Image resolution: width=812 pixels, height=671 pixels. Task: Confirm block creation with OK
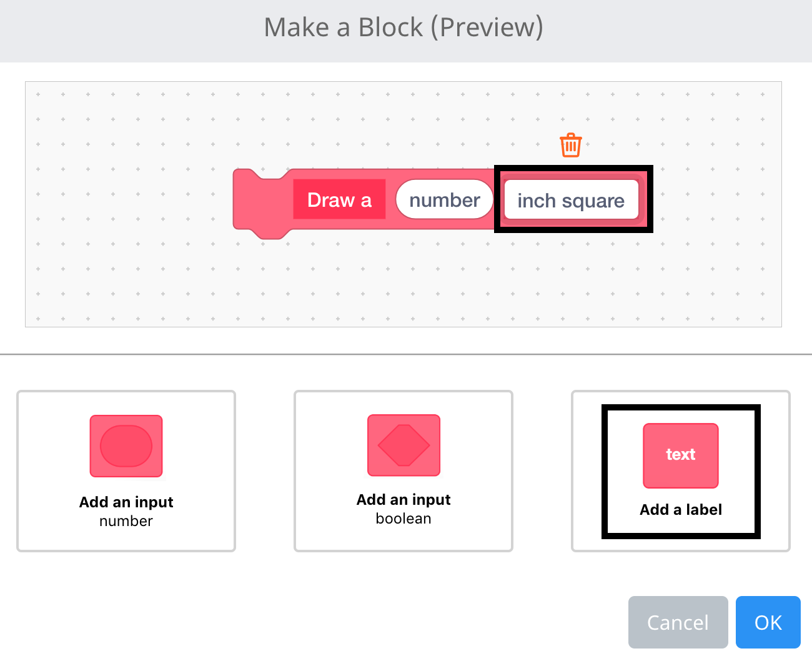(x=768, y=622)
